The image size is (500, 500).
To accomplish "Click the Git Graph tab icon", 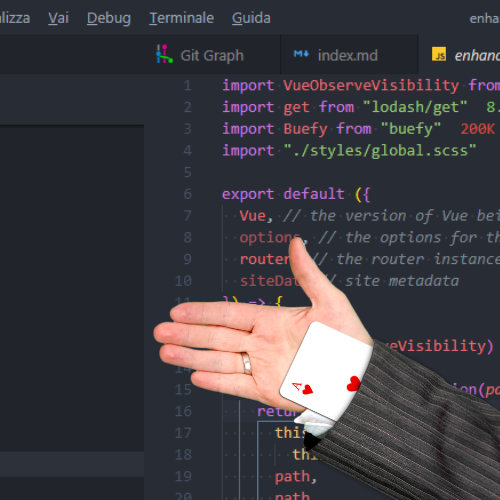I will coord(164,54).
